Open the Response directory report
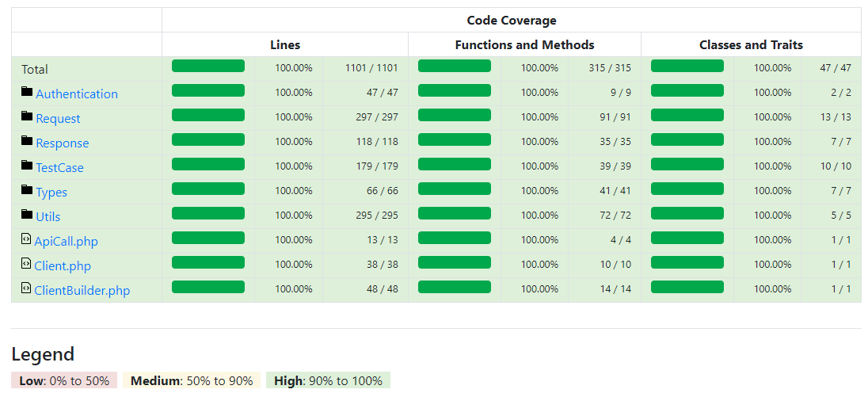868x397 pixels. click(63, 143)
